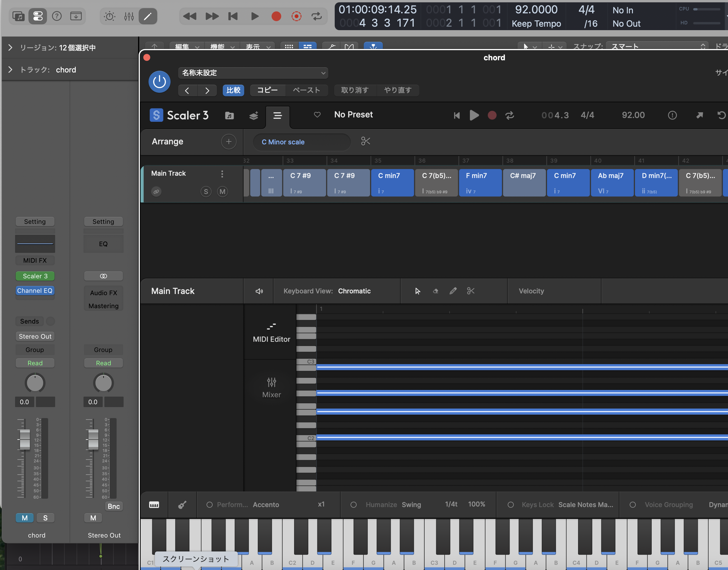Open the C Minor scale selector
This screenshot has width=728, height=570.
point(301,142)
